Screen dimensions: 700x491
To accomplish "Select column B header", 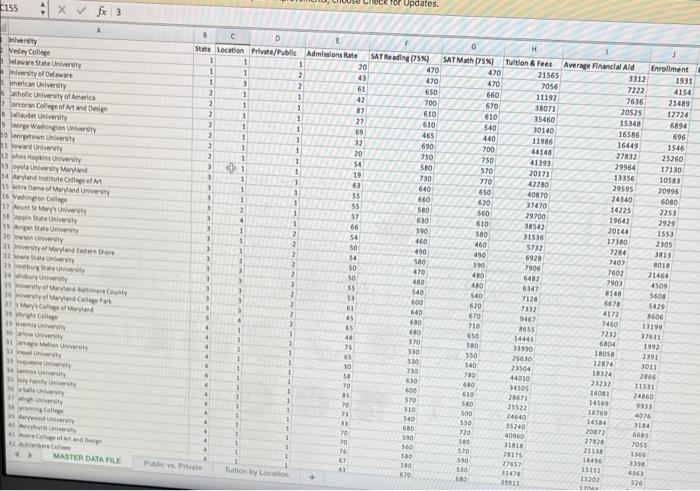I will click(204, 35).
